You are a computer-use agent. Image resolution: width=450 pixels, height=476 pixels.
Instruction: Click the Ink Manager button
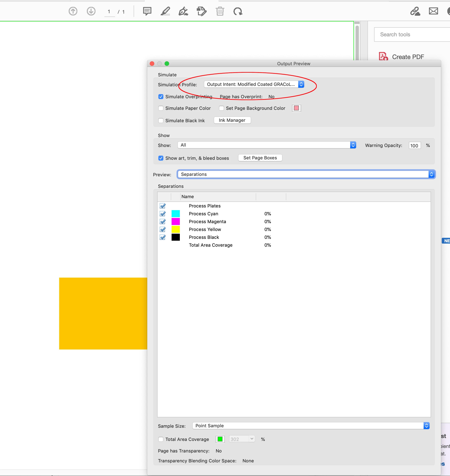pyautogui.click(x=232, y=120)
